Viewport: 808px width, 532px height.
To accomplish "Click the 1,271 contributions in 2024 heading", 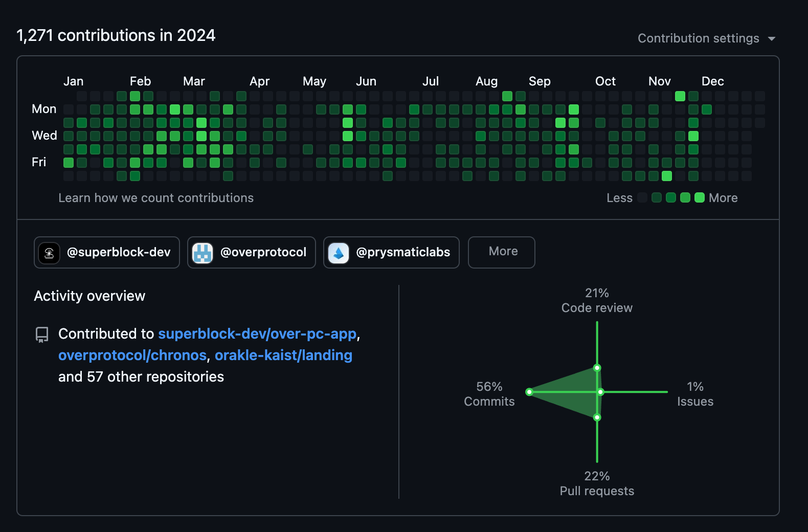I will [116, 35].
